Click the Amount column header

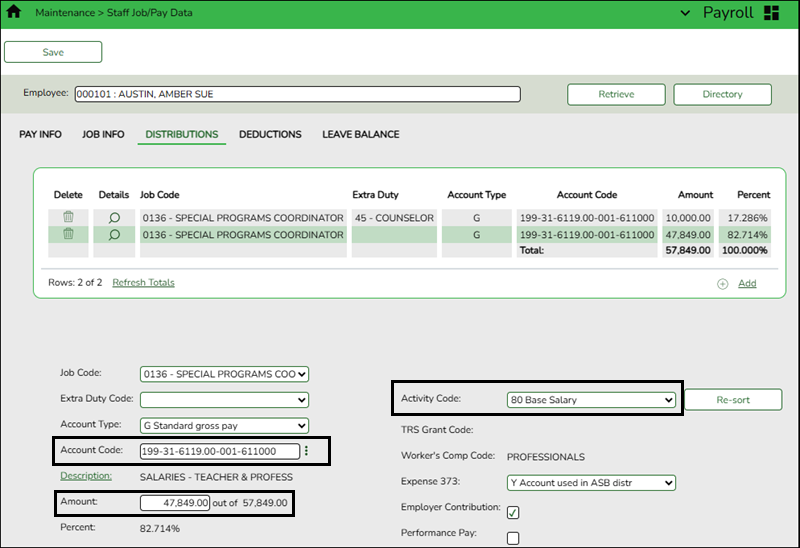pyautogui.click(x=695, y=194)
